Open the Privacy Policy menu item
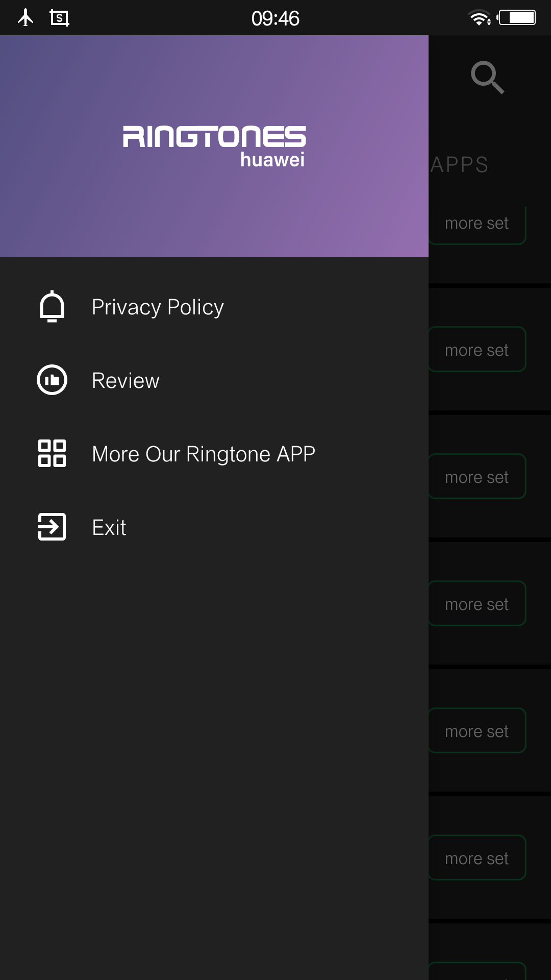551x980 pixels. click(158, 307)
